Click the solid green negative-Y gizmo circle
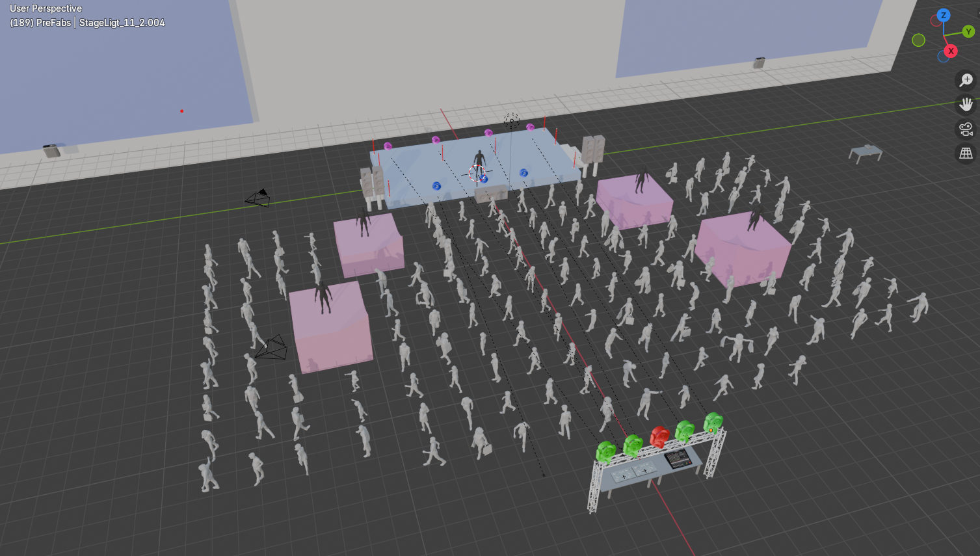 pos(918,40)
